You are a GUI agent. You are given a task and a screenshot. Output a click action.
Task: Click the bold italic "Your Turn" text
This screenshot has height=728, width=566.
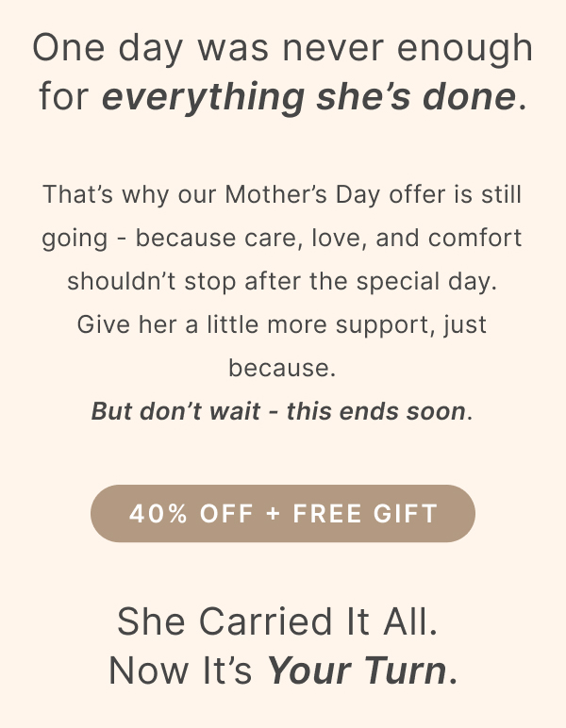pos(357,670)
